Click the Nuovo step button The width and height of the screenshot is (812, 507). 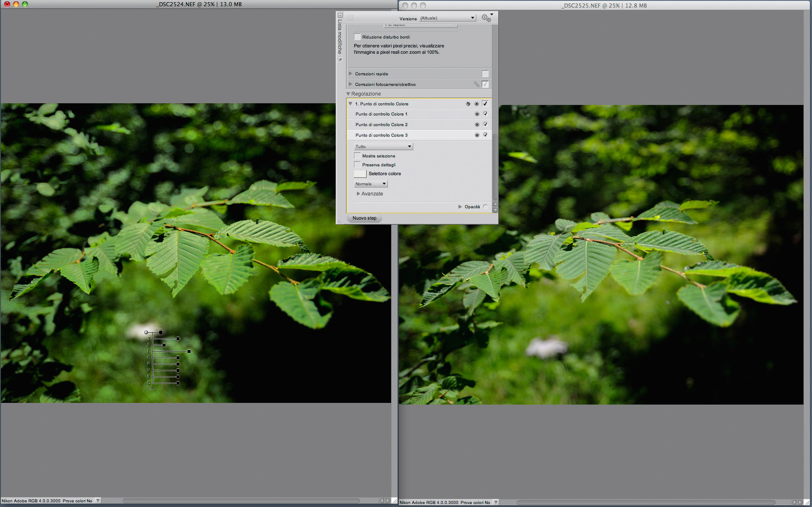click(364, 218)
